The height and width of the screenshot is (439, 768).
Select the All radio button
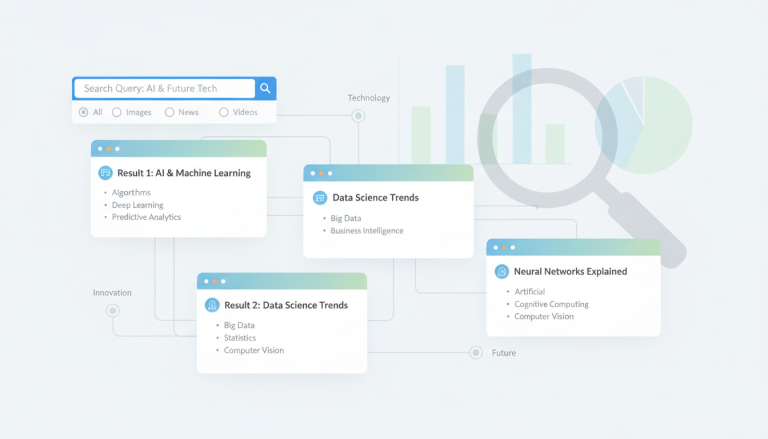(83, 112)
